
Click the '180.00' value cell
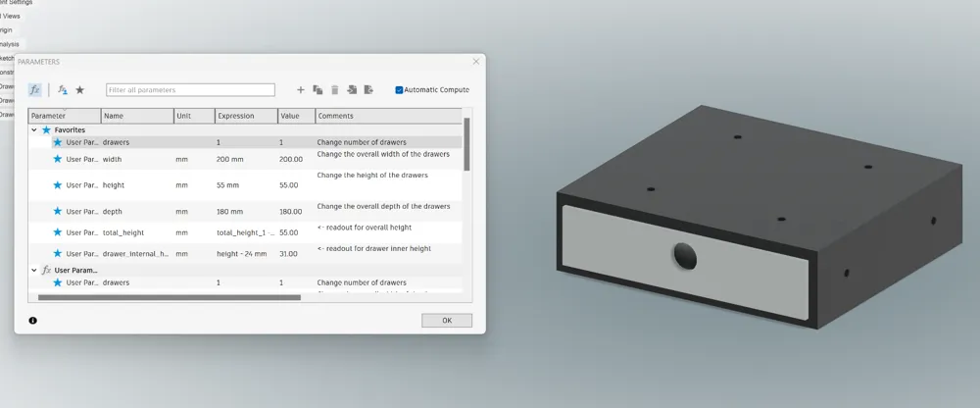point(291,212)
